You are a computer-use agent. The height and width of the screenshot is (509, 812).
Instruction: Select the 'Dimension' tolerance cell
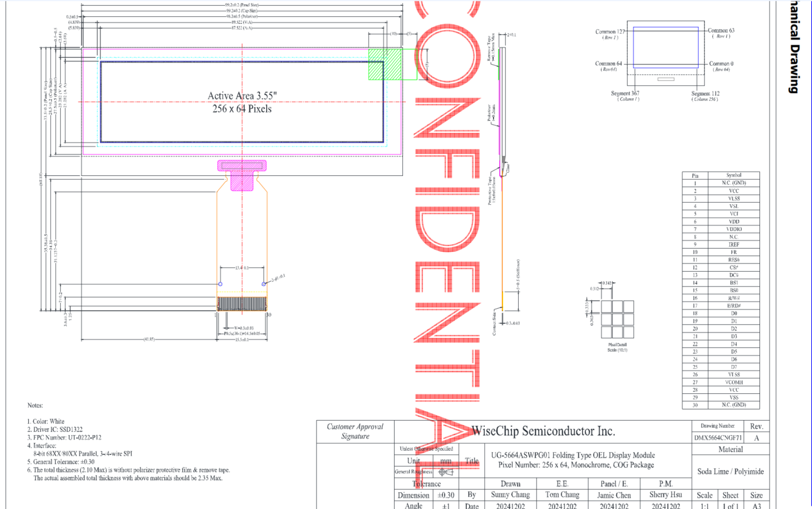point(414,495)
